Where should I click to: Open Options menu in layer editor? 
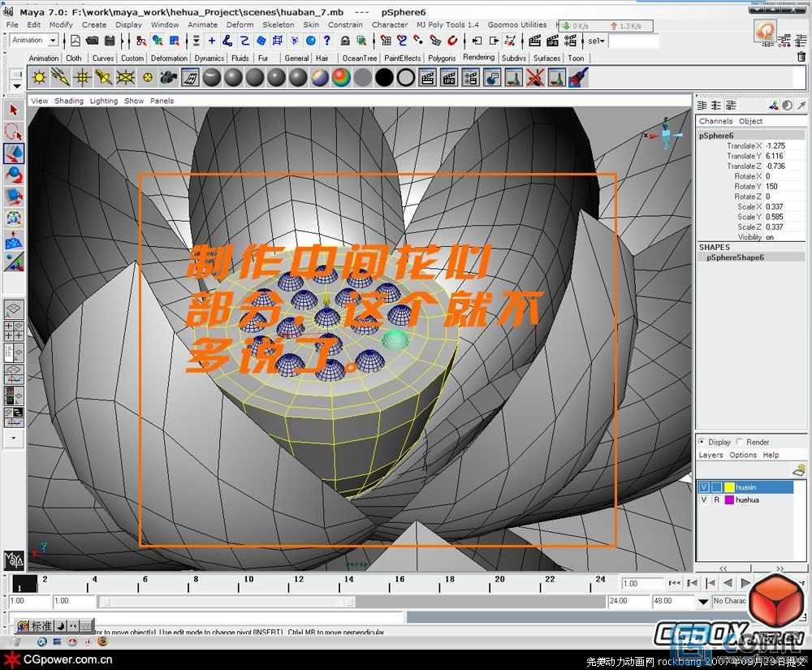(743, 455)
